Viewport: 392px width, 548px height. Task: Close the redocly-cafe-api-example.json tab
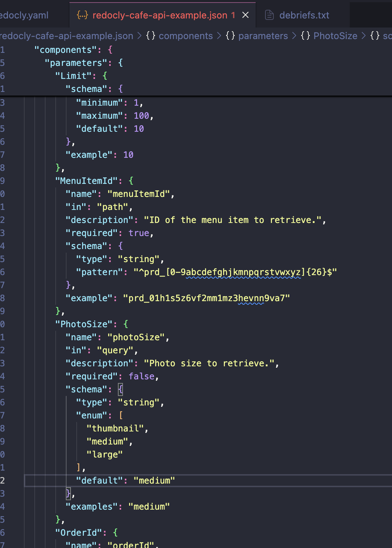246,15
